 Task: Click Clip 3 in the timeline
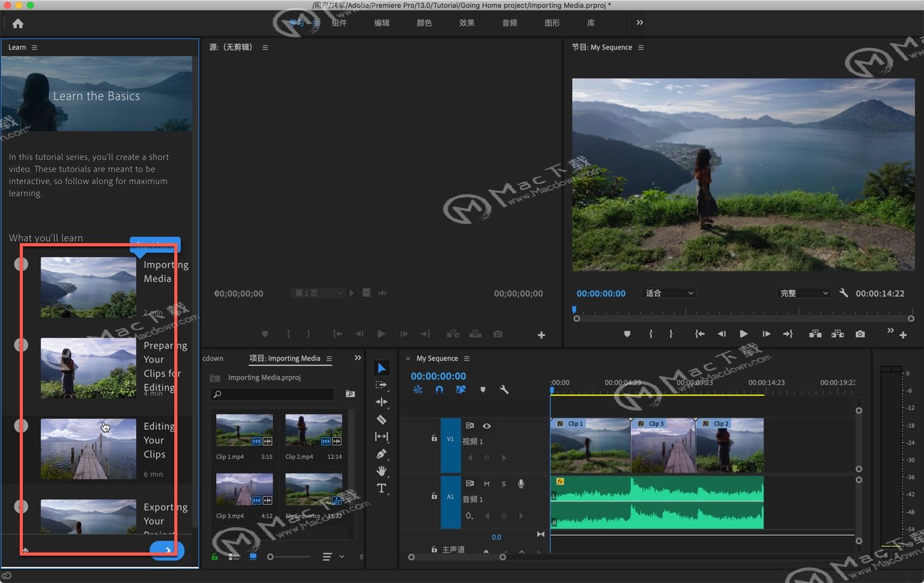tap(663, 446)
